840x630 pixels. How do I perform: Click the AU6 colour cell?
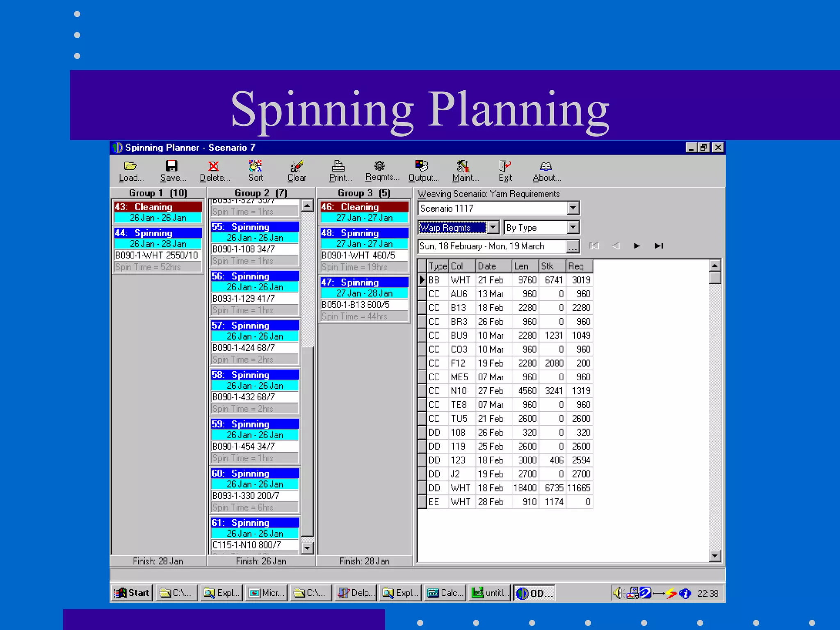point(462,294)
